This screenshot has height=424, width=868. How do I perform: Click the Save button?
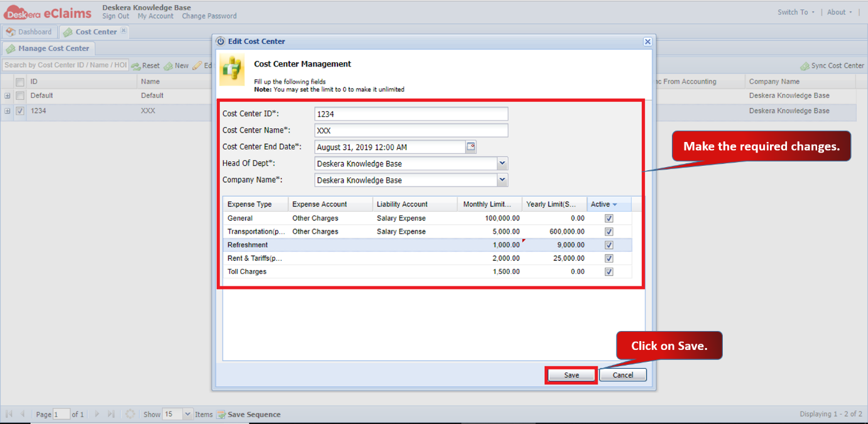coord(571,375)
